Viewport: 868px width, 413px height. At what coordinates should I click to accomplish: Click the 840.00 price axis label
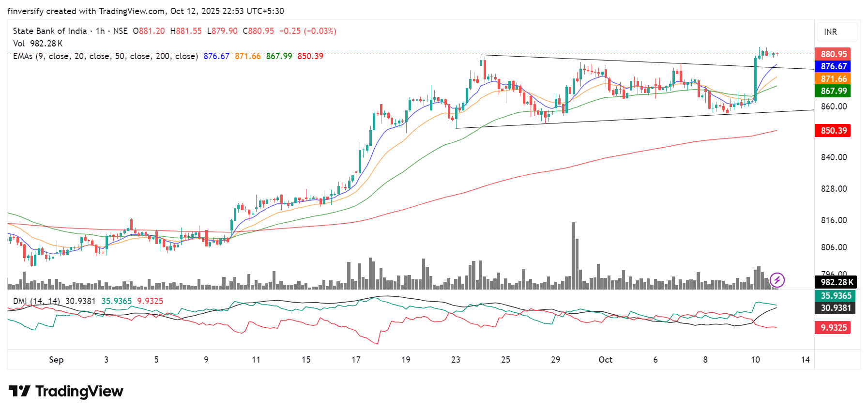pos(834,157)
